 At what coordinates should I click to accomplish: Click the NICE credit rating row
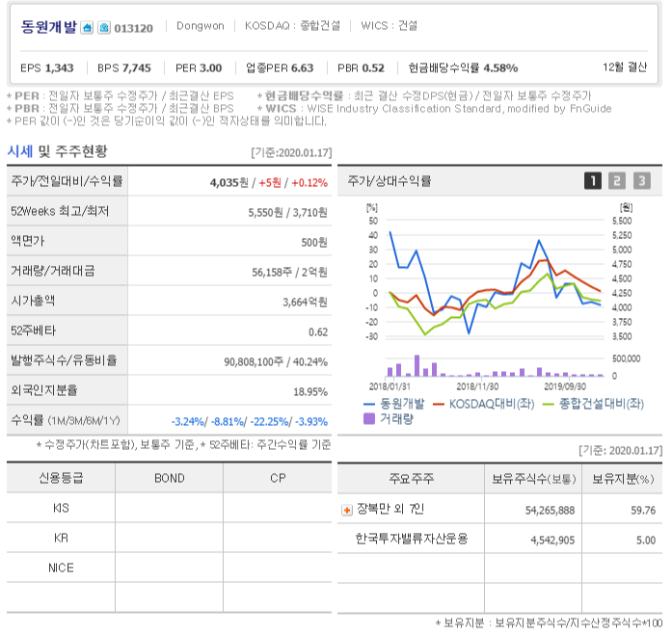click(x=169, y=568)
